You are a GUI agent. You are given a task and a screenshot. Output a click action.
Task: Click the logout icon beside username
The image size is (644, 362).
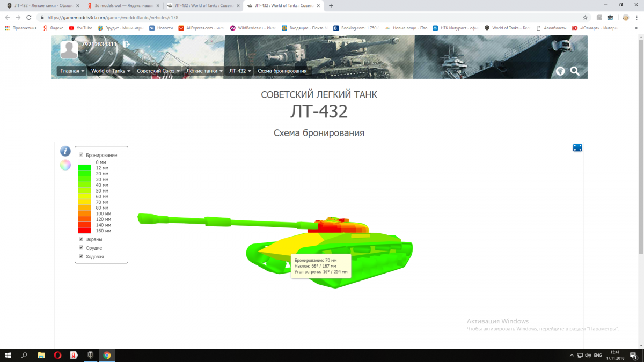(126, 45)
